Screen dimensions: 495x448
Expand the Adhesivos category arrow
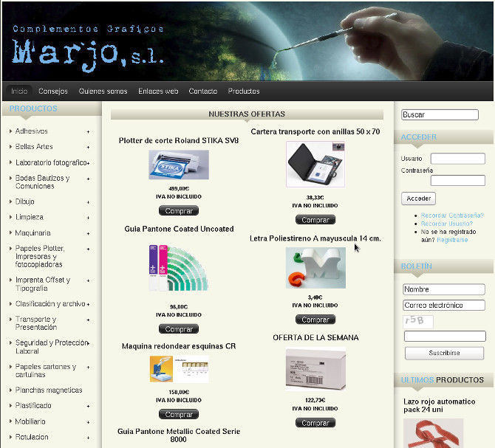tap(88, 131)
